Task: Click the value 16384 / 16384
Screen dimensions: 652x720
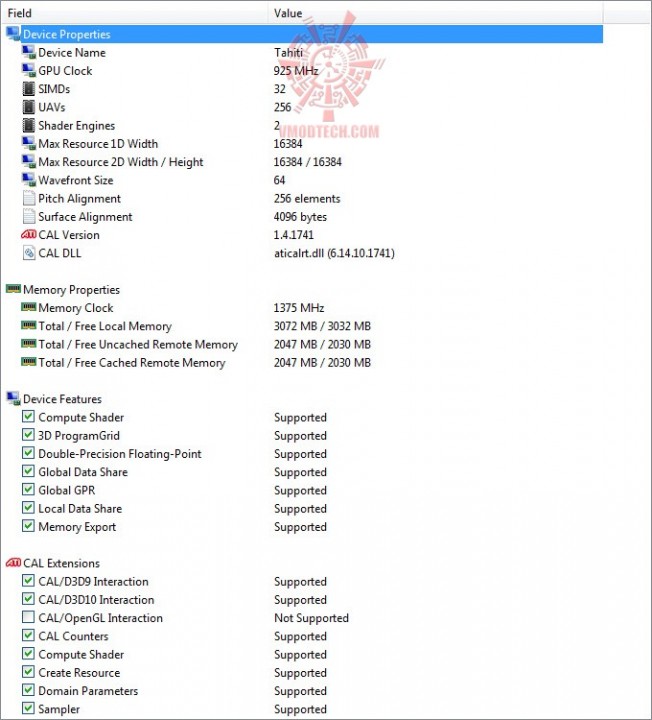Action: pyautogui.click(x=308, y=162)
